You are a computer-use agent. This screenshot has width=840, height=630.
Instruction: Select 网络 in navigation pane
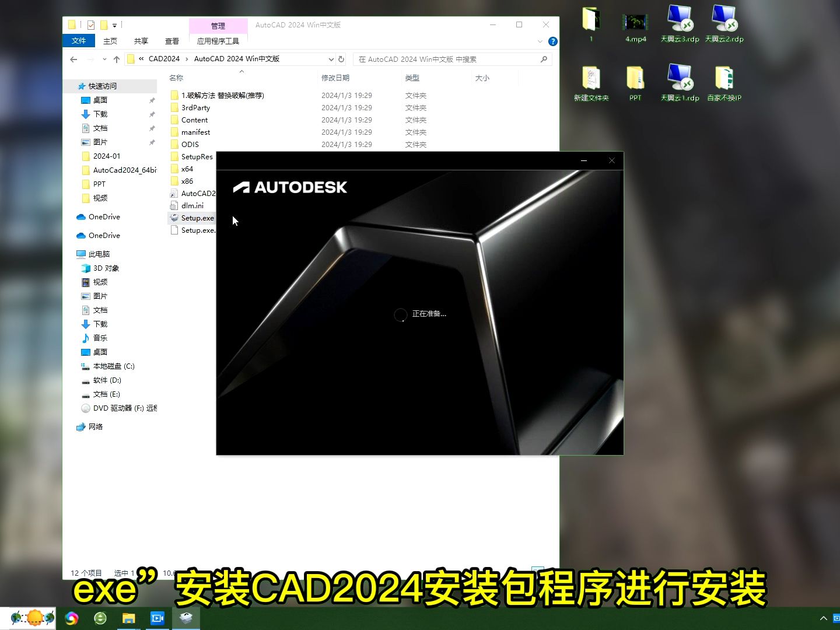[95, 426]
